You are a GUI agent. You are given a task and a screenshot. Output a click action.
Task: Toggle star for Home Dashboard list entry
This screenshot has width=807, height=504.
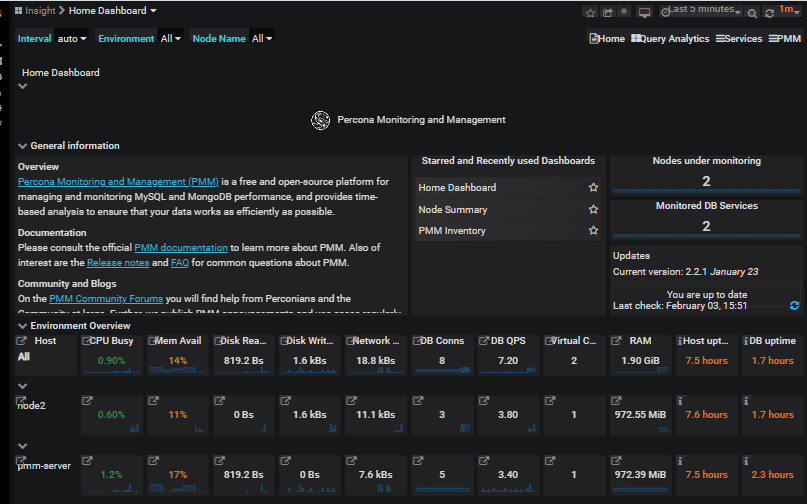pyautogui.click(x=593, y=187)
